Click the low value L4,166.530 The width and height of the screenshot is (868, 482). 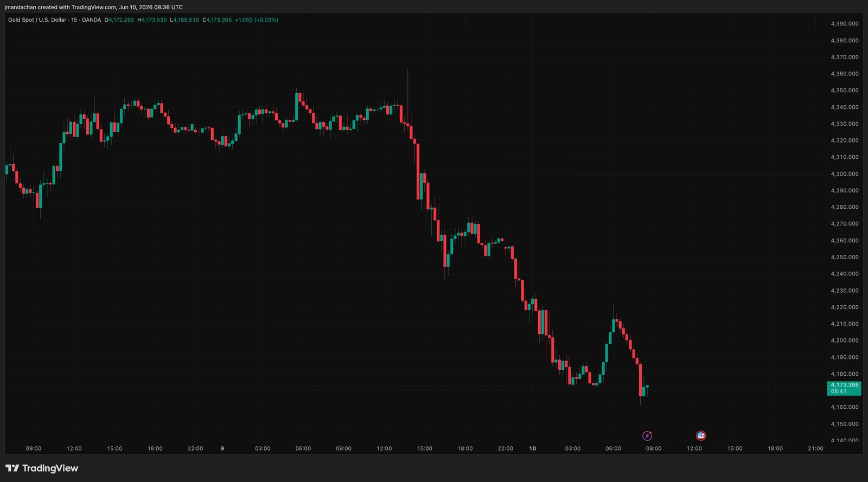[x=184, y=20]
